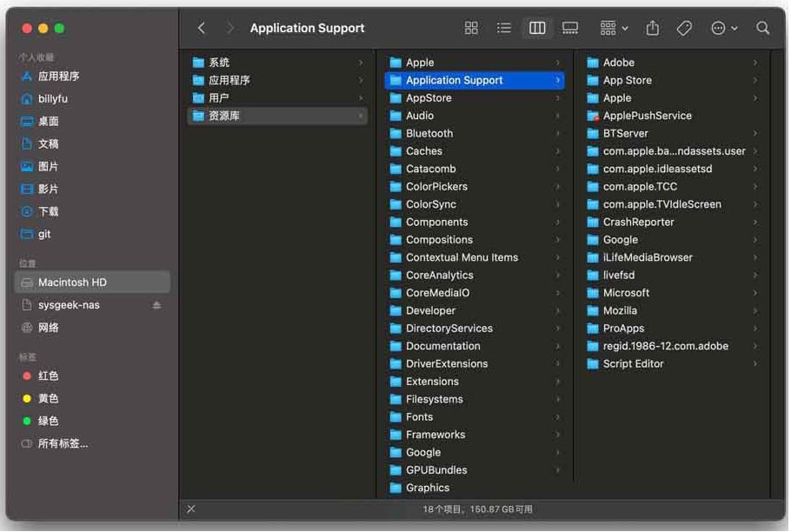Select the 红色 tag
This screenshot has width=791, height=532.
(x=49, y=376)
